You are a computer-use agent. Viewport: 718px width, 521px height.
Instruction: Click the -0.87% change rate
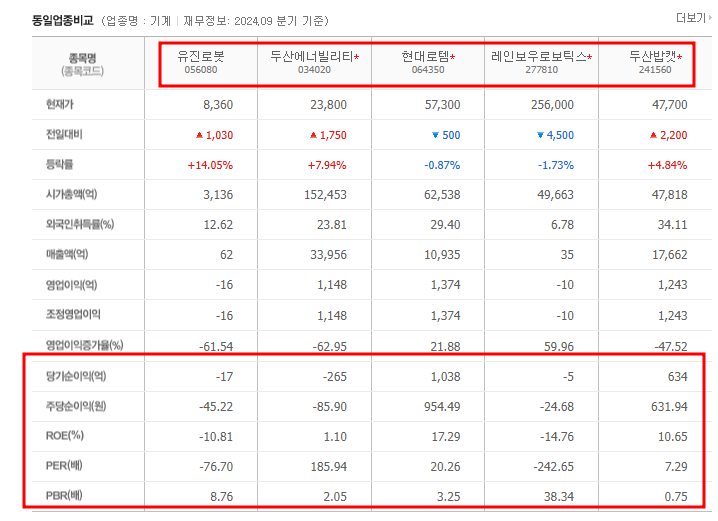pos(442,165)
